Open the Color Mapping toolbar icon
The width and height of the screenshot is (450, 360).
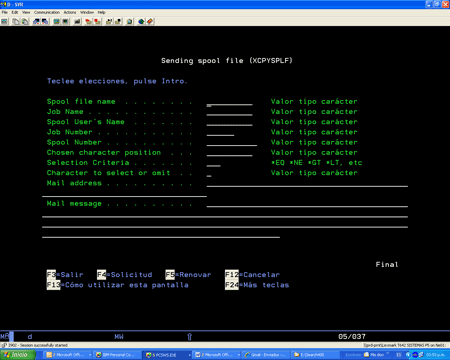coord(65,22)
